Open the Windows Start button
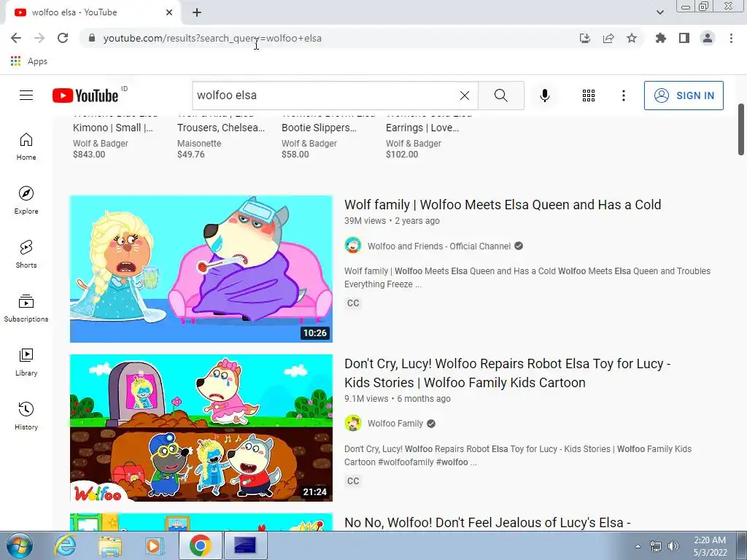 click(18, 545)
